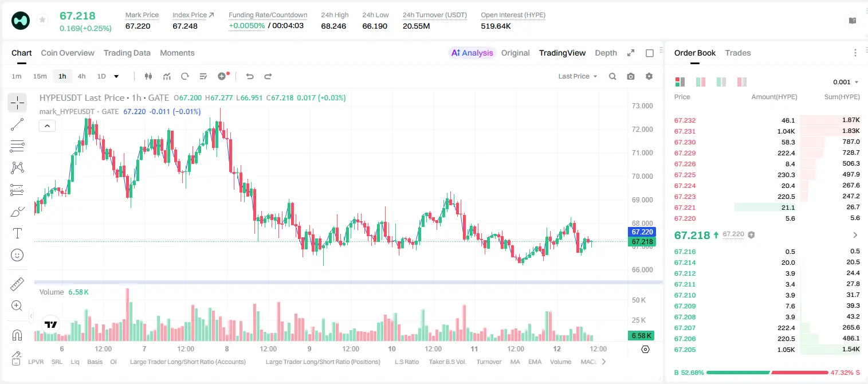868x384 pixels.
Task: Select the trend line drawing tool
Action: (17, 124)
